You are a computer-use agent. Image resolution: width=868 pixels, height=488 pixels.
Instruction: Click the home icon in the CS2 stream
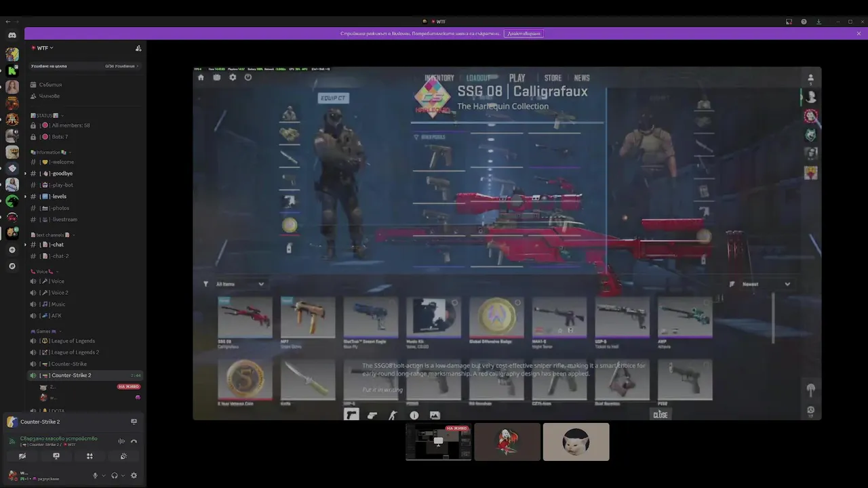[x=201, y=77]
